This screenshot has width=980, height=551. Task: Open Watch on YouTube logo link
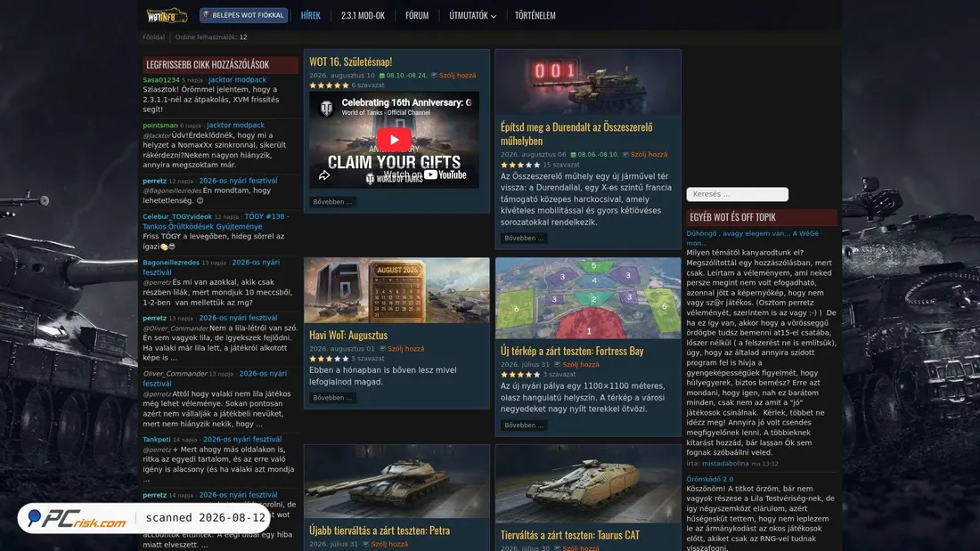(425, 175)
